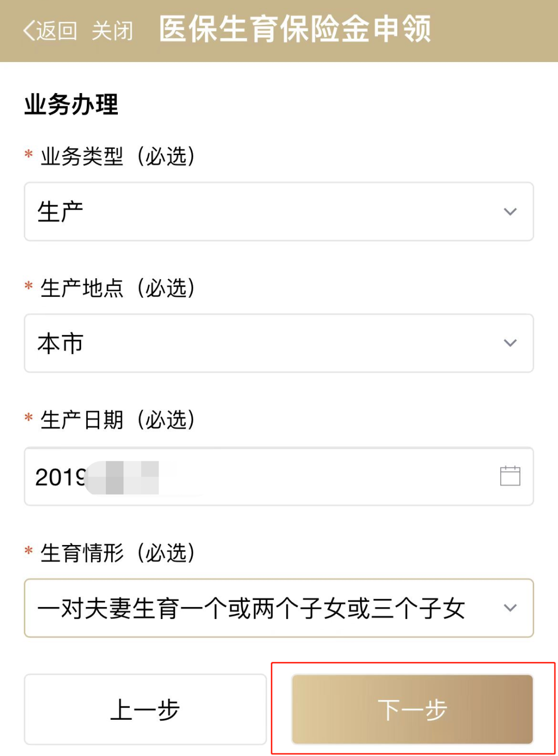Open the calendar date picker icon

(x=510, y=476)
